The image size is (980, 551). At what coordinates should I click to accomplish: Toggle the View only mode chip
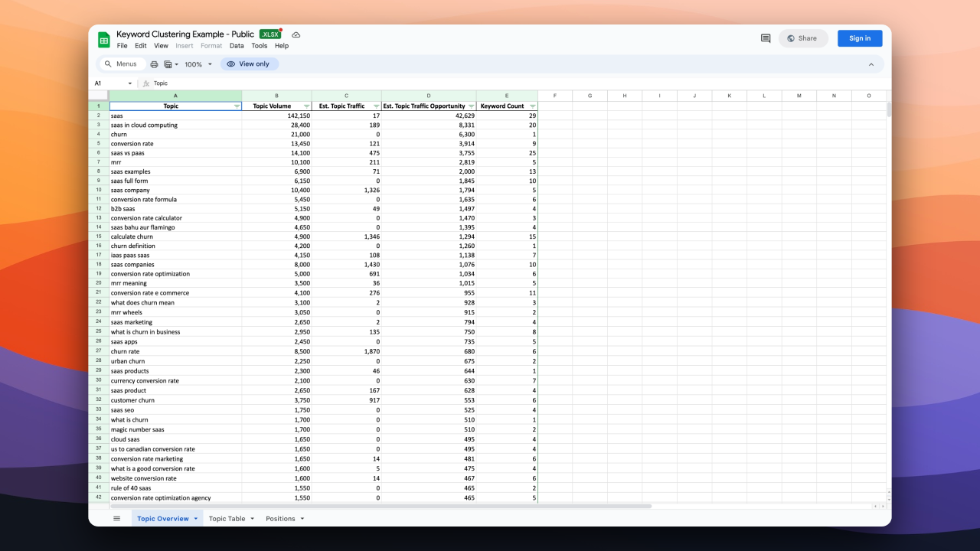pyautogui.click(x=250, y=64)
